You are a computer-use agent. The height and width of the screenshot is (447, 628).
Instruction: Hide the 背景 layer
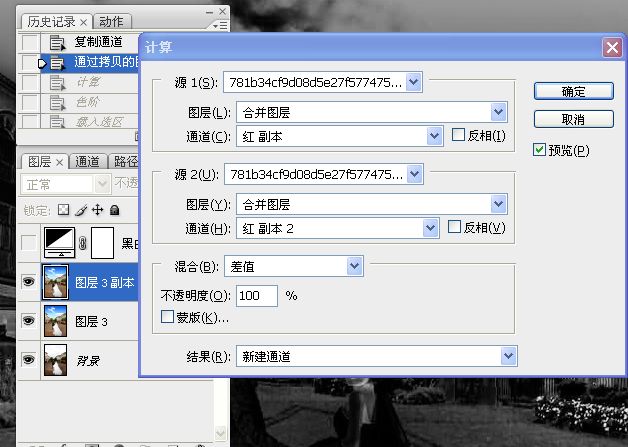pos(28,359)
